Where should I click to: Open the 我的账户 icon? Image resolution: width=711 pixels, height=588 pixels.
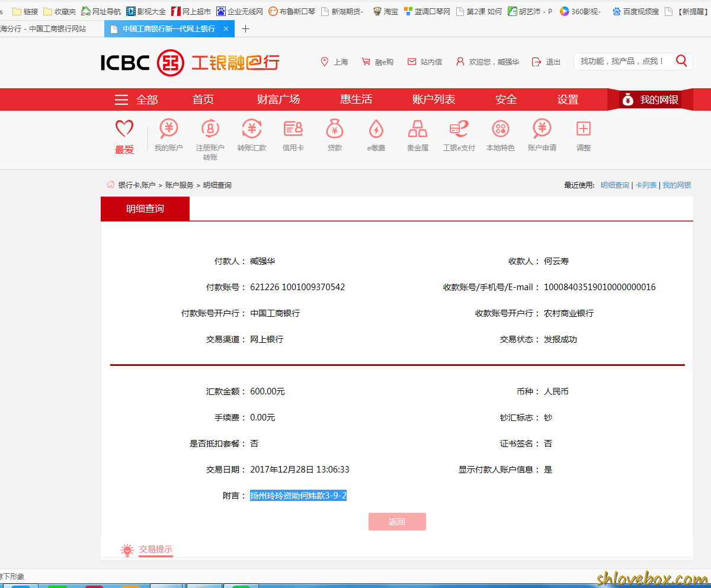click(169, 128)
